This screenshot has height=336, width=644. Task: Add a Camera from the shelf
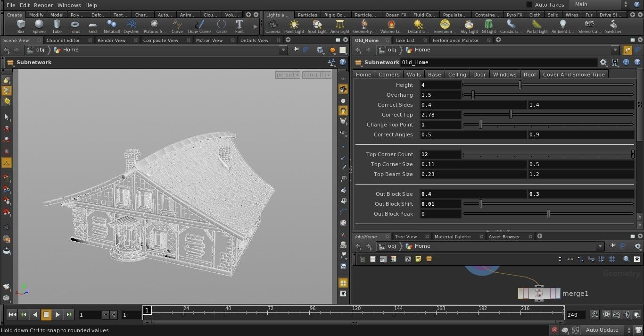point(272,26)
